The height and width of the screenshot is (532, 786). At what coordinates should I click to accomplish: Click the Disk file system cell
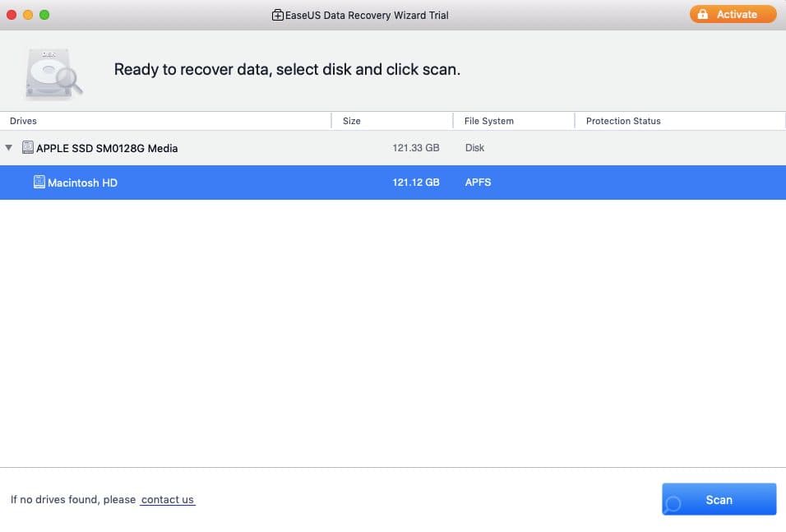tap(474, 148)
